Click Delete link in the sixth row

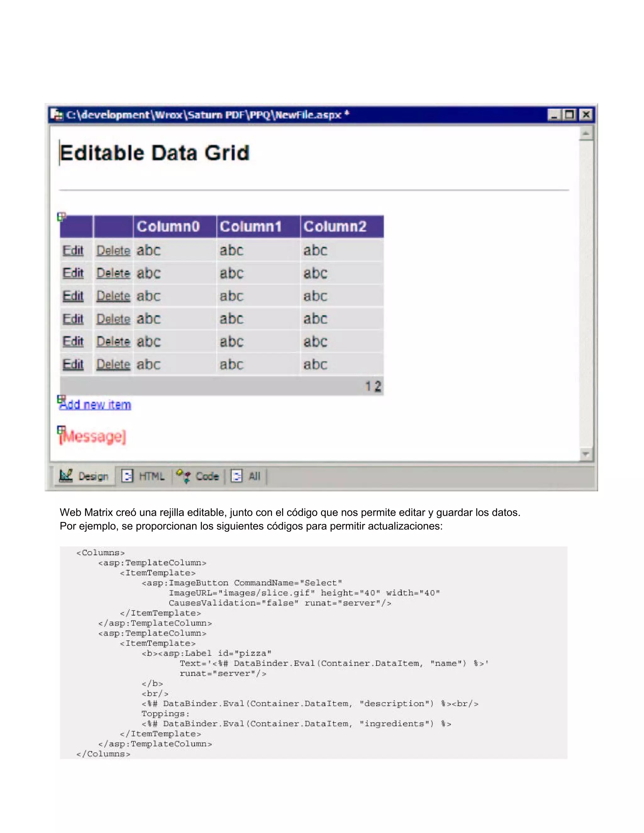113,364
